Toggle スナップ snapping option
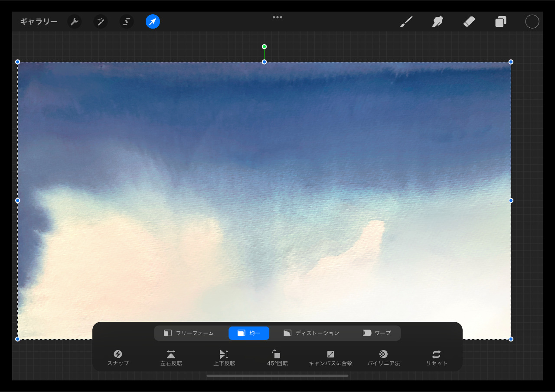 point(118,358)
